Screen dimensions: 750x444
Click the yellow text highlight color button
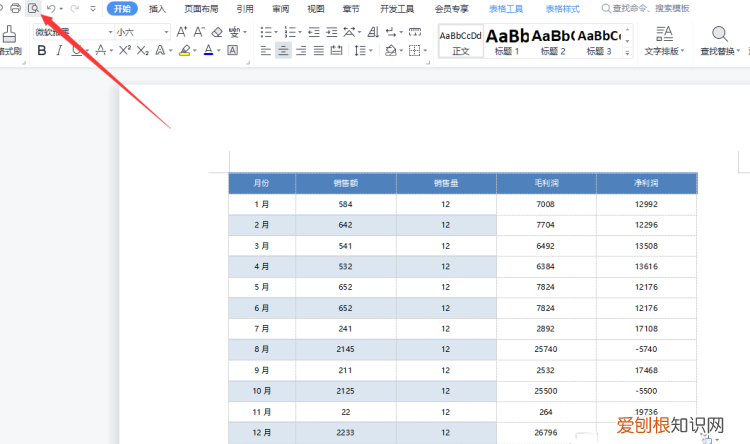(185, 50)
